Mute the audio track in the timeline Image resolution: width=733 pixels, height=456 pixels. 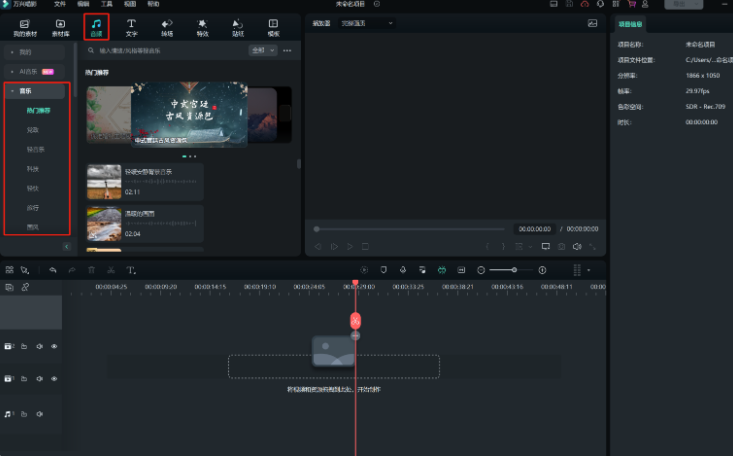[x=40, y=413]
